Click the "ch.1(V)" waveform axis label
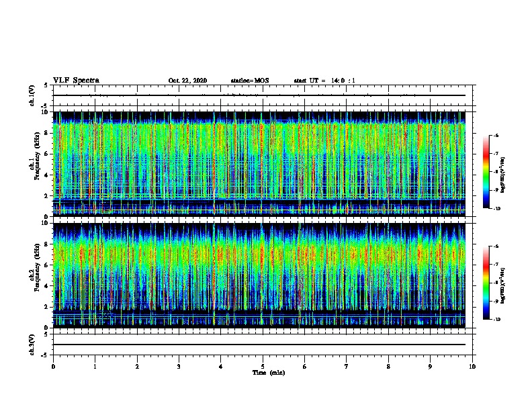This screenshot has width=532, height=411. 32,95
